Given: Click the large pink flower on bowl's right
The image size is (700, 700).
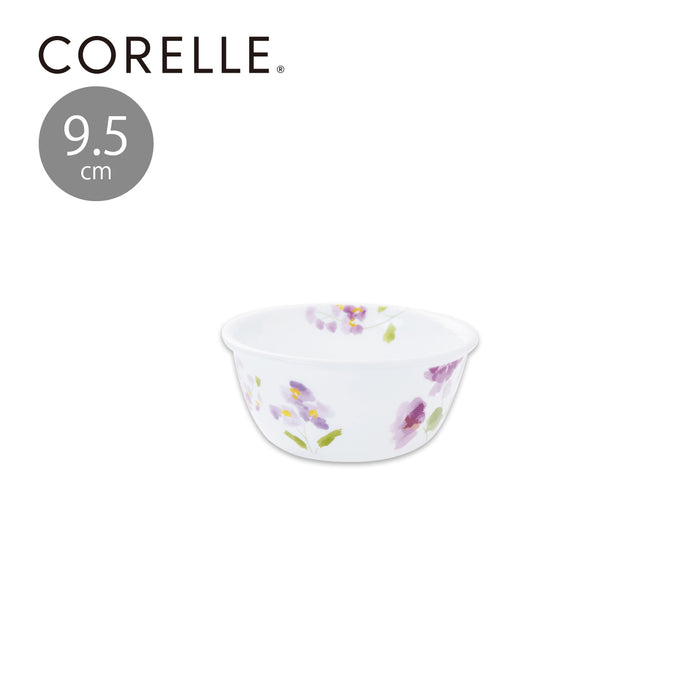Looking at the screenshot, I should (x=409, y=422).
